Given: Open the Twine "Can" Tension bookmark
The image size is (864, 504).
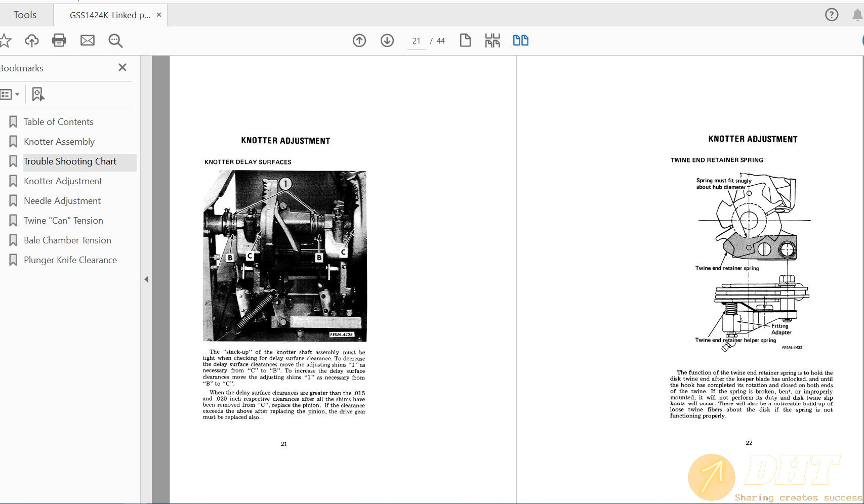Looking at the screenshot, I should coord(63,221).
